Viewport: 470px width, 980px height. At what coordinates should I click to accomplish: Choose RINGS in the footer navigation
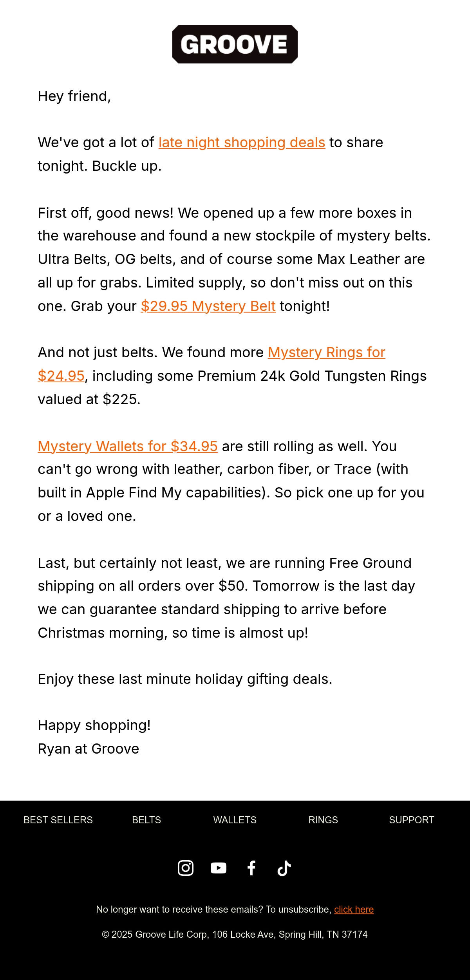[x=323, y=820]
